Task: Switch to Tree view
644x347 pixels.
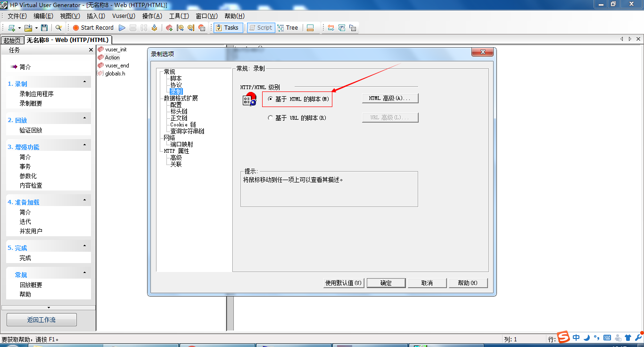Action: tap(288, 28)
